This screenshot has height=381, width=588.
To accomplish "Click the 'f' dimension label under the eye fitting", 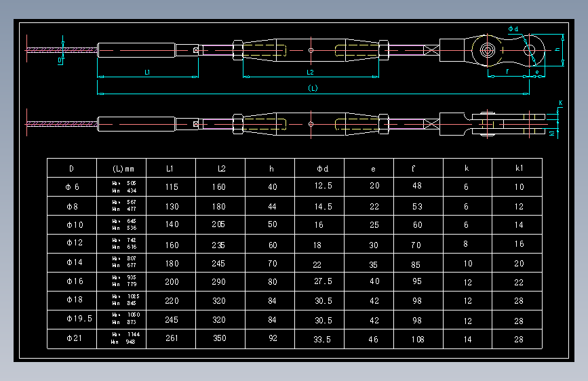I will pos(507,71).
